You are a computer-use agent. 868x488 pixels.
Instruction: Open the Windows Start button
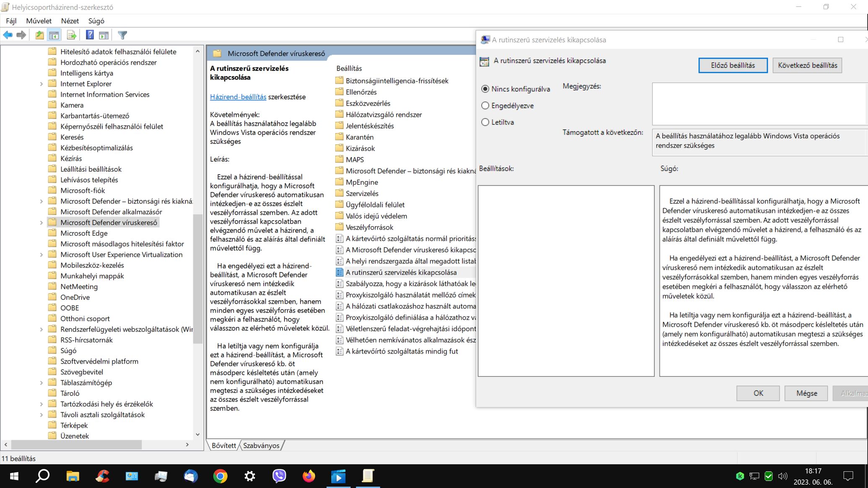14,476
